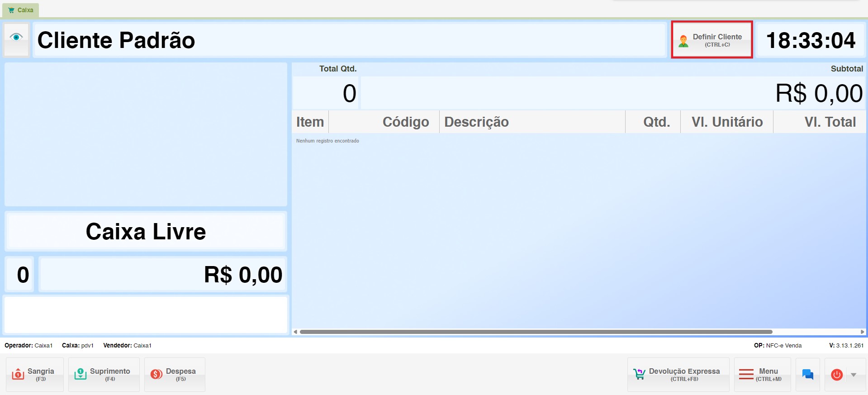
Task: Click the Sangria cash-out icon
Action: coord(18,374)
